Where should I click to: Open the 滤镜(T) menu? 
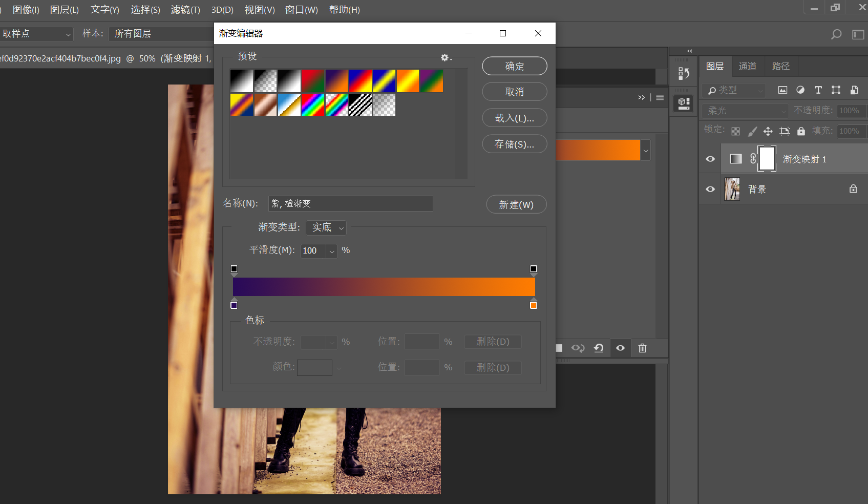coord(185,10)
